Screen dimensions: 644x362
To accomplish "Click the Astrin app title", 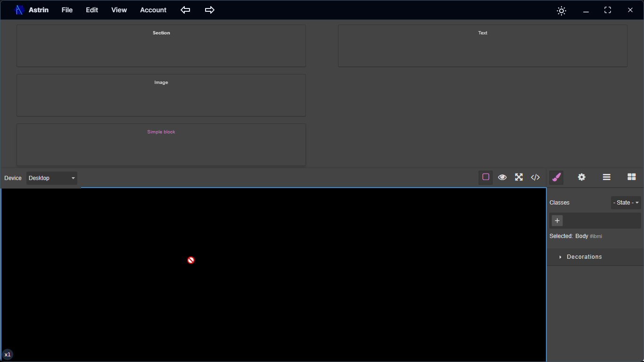I will coord(39,10).
